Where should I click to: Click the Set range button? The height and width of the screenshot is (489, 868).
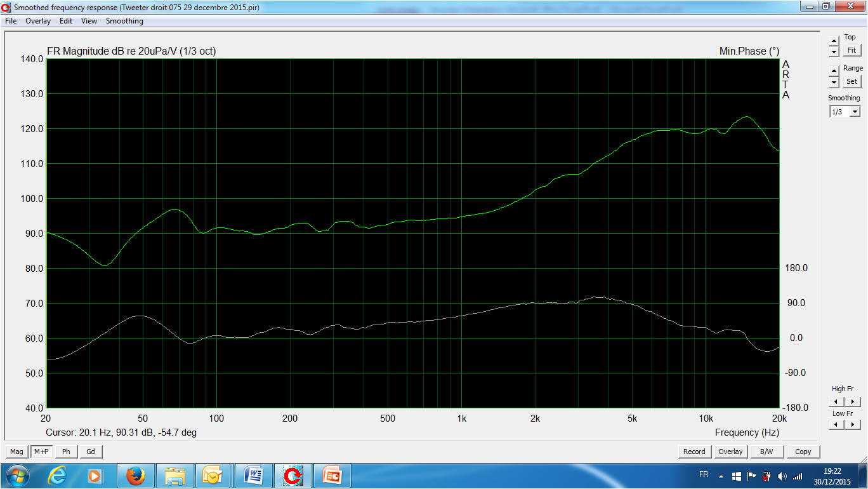tap(852, 81)
